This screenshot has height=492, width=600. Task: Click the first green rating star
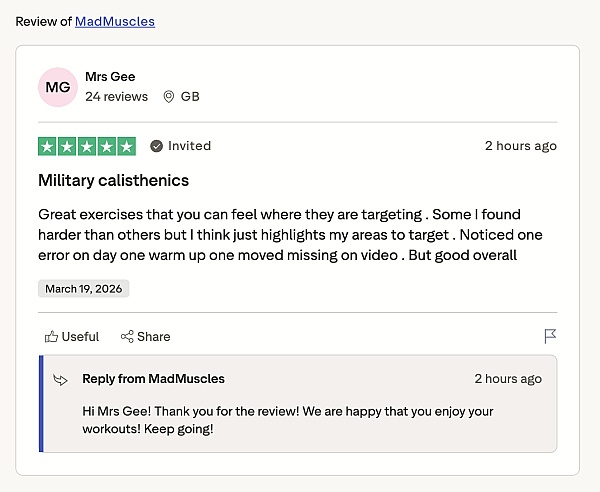(x=47, y=146)
